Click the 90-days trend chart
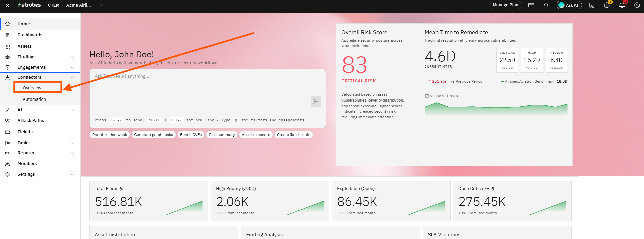This screenshot has width=644, height=239. 496,109
